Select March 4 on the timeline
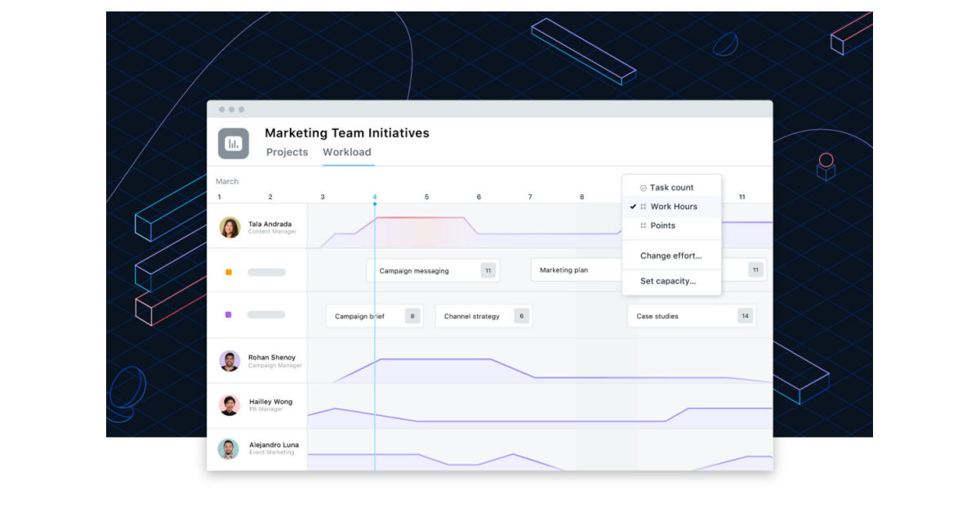Image resolution: width=980 pixels, height=512 pixels. pyautogui.click(x=374, y=196)
